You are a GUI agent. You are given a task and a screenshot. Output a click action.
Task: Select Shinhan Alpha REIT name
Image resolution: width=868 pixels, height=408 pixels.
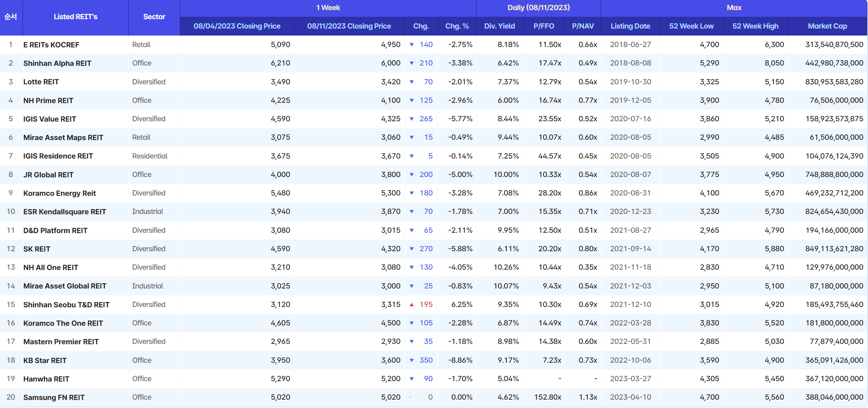click(57, 63)
